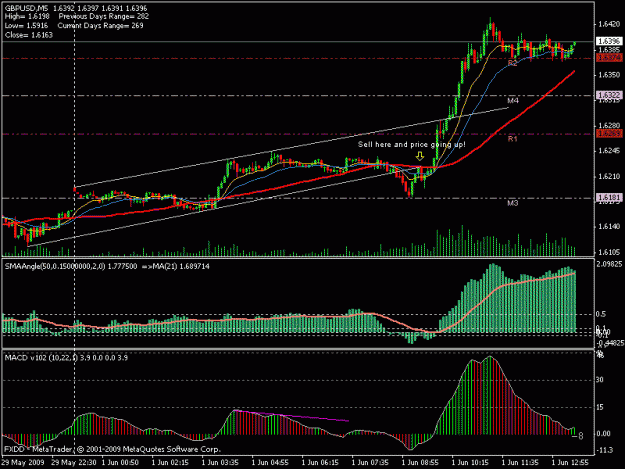The image size is (625, 469).
Task: Click the 1.6420 price scale value
Action: click(x=609, y=24)
